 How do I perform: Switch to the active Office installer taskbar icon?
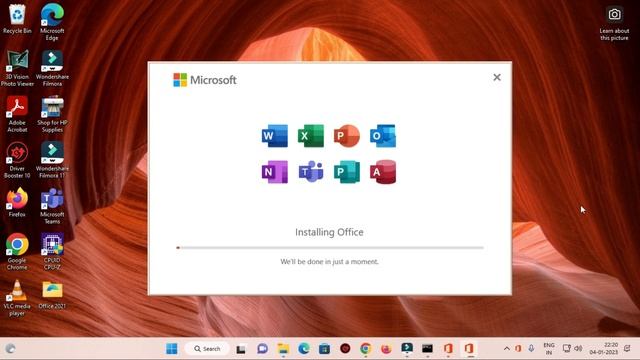[469, 349]
